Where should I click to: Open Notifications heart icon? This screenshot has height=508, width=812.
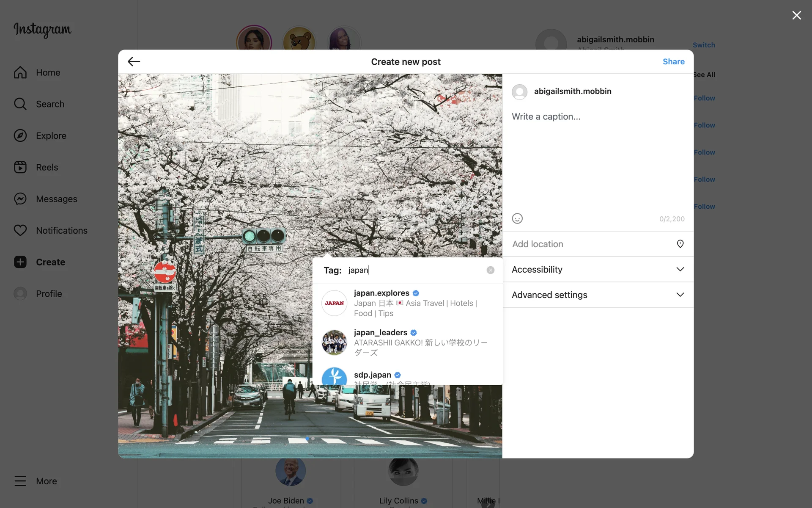[x=20, y=230]
